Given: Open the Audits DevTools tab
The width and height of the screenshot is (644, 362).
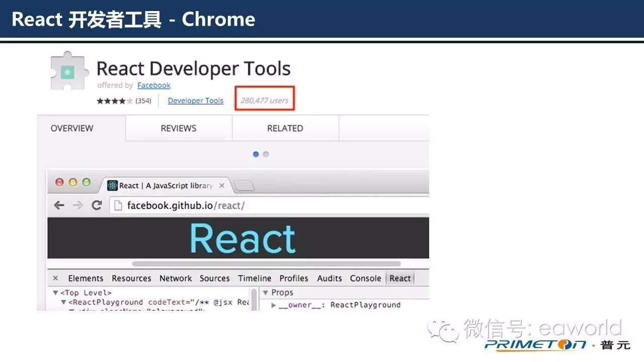Looking at the screenshot, I should [330, 278].
